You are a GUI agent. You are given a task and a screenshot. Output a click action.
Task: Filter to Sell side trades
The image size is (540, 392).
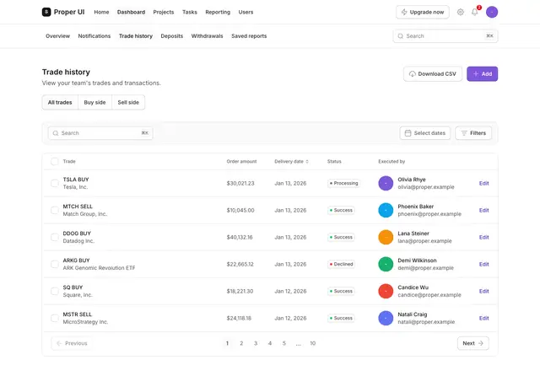[128, 103]
